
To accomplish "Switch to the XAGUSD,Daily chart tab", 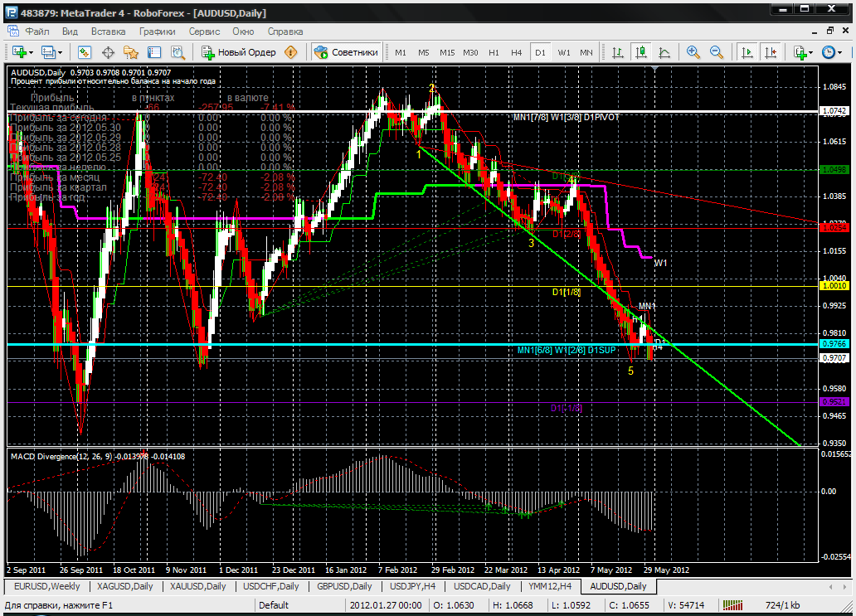I will 125,586.
